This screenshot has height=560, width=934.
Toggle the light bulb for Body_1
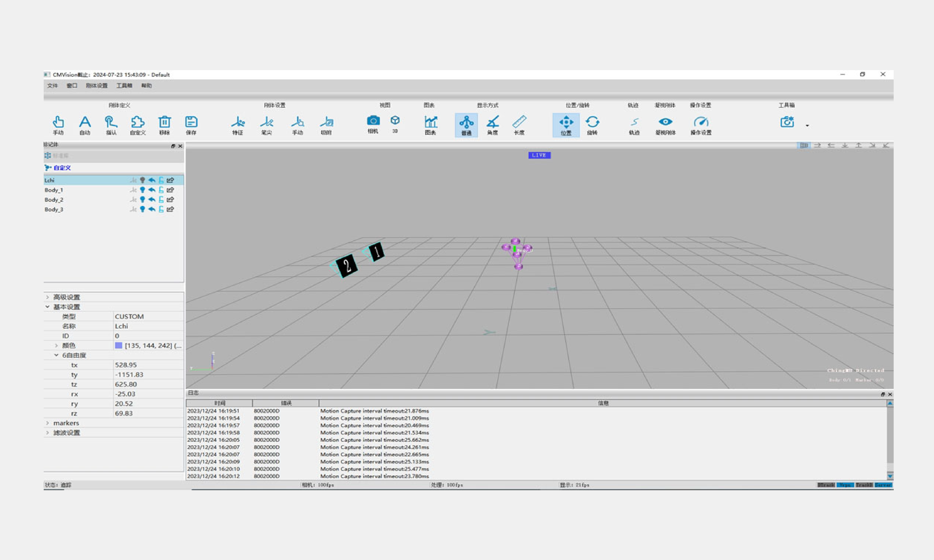pyautogui.click(x=142, y=190)
